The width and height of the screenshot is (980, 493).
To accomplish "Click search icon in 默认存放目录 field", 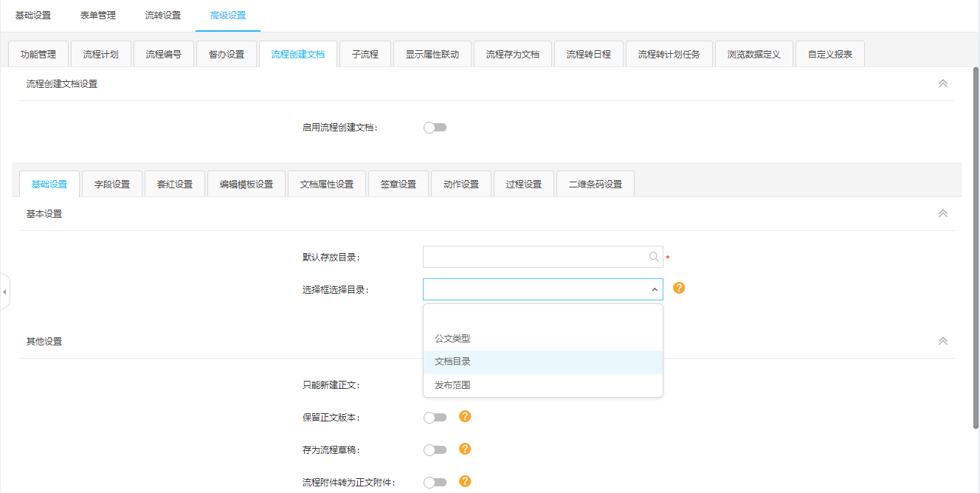I will (653, 257).
